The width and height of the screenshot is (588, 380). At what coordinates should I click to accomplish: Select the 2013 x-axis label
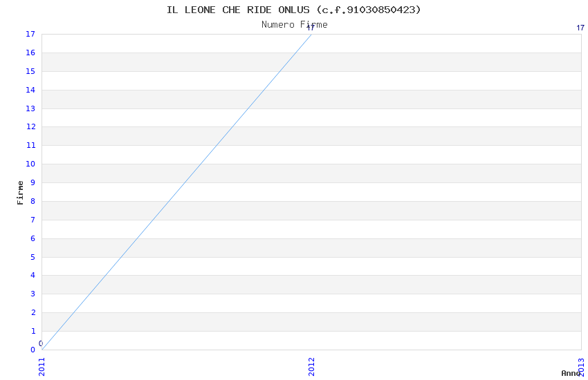point(581,367)
